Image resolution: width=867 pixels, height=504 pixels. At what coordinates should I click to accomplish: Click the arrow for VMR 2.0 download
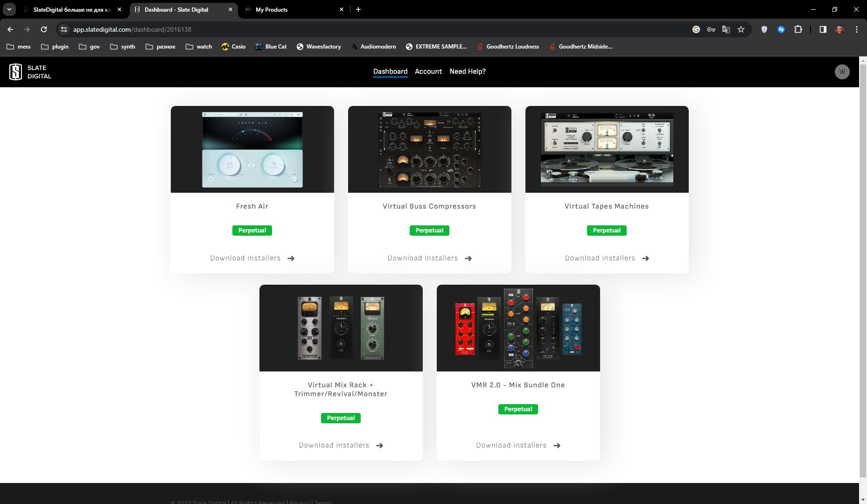click(x=557, y=446)
